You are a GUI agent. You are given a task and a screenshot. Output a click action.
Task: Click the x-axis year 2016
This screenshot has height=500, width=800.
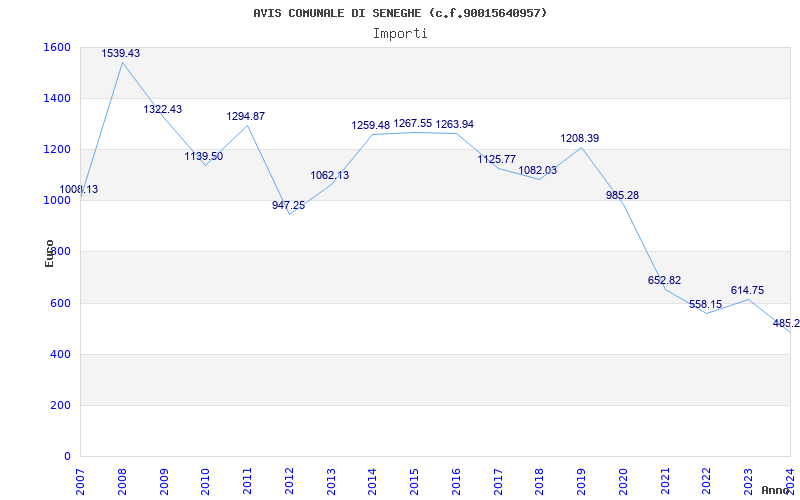coord(457,482)
